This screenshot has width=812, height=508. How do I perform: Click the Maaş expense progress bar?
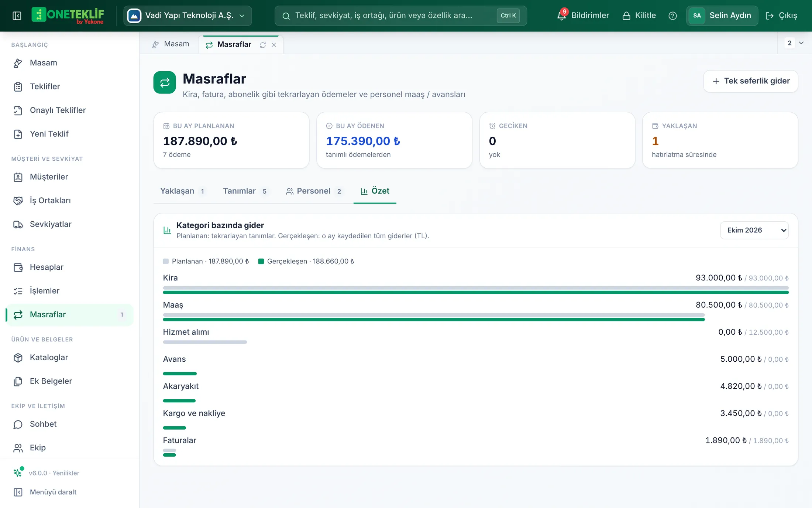(x=434, y=317)
